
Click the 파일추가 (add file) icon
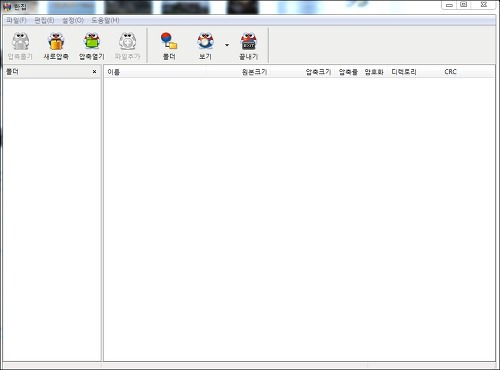[128, 46]
